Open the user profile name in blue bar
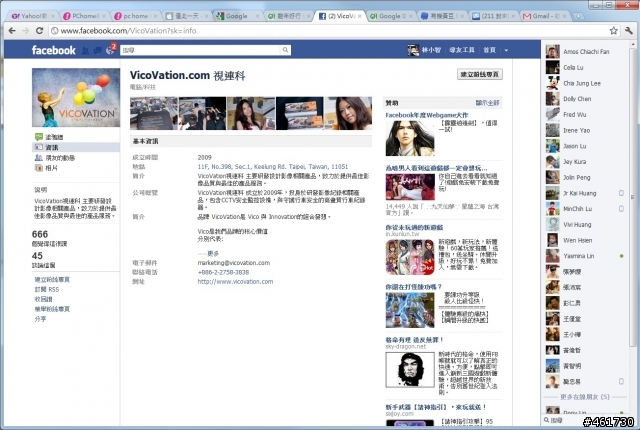The image size is (640, 430). [431, 50]
